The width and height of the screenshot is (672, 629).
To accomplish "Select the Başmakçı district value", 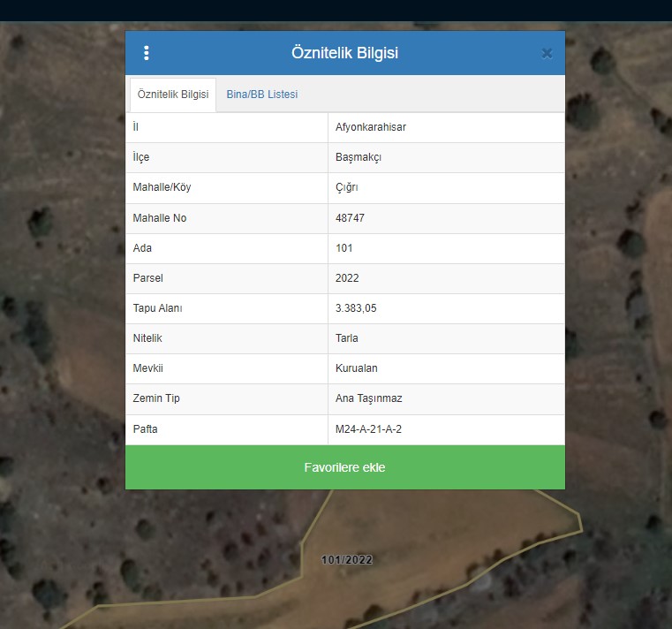I will click(359, 157).
